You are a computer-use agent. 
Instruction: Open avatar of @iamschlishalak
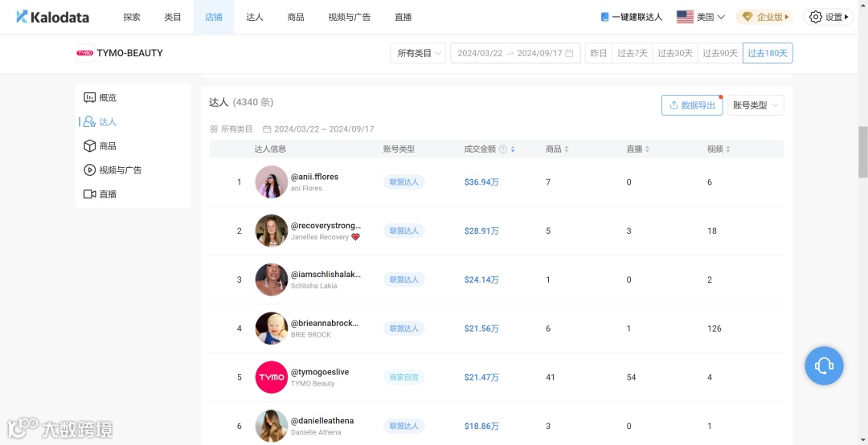pos(272,280)
